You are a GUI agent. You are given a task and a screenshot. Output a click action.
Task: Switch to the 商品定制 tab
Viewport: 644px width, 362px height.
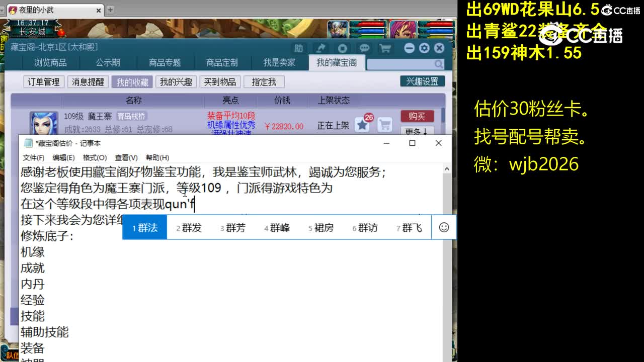coord(222,62)
